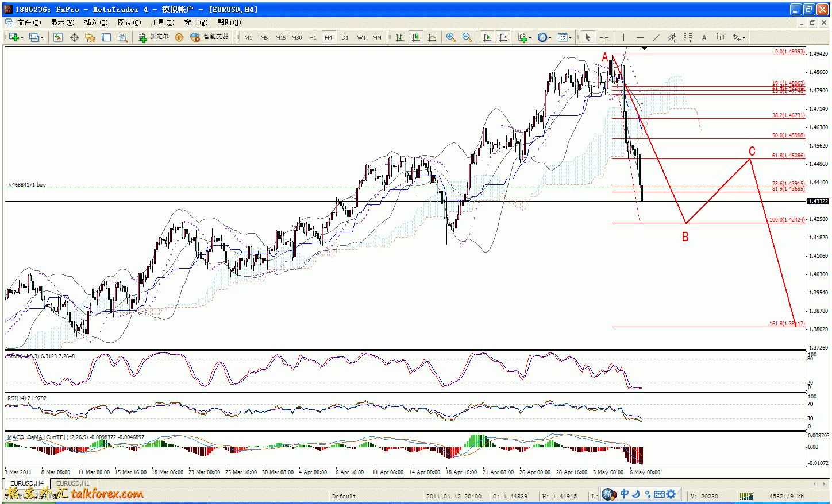This screenshot has height=504, width=832.
Task: Click the Profiles icon
Action: click(x=34, y=37)
